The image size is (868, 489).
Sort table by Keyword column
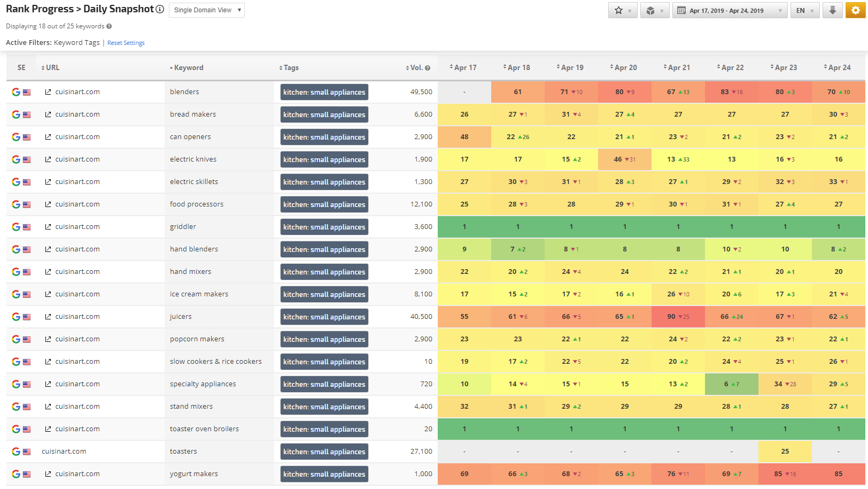pos(188,68)
